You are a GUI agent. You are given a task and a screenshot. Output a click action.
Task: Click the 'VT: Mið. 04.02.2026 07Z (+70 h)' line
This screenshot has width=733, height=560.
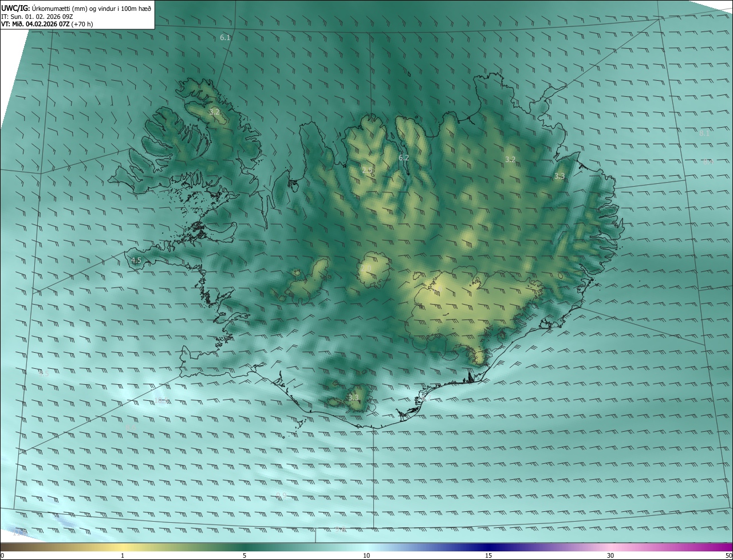(x=47, y=24)
